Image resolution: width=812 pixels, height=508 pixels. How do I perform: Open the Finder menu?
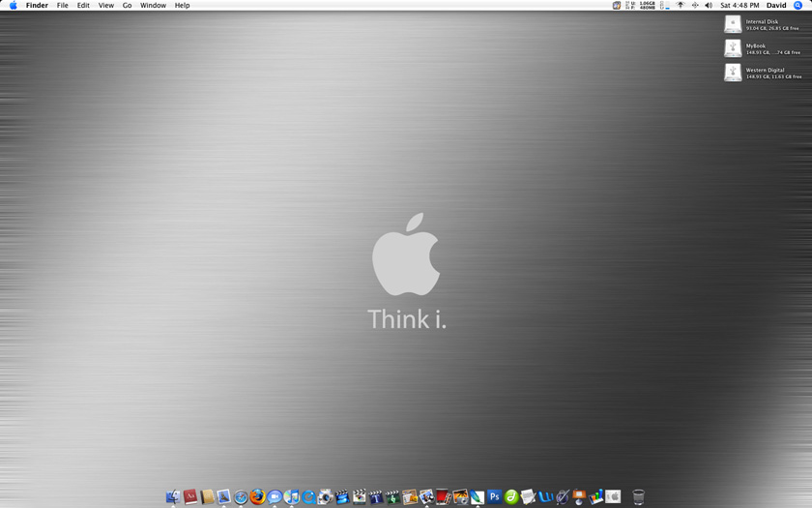37,5
